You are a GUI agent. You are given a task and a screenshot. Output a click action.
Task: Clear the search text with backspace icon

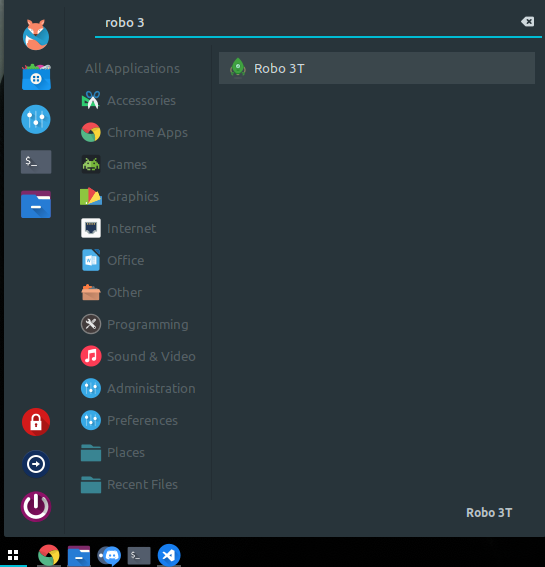[x=528, y=22]
